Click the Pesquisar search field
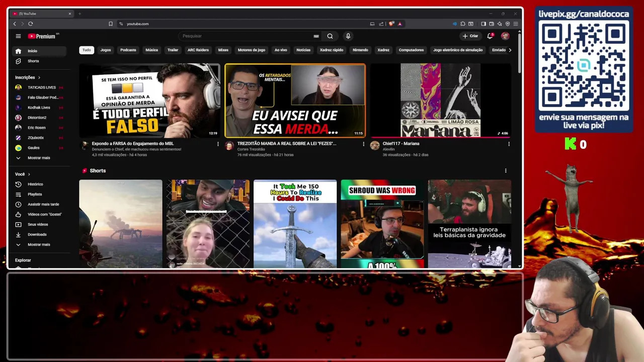This screenshot has height=362, width=644. pos(247,36)
